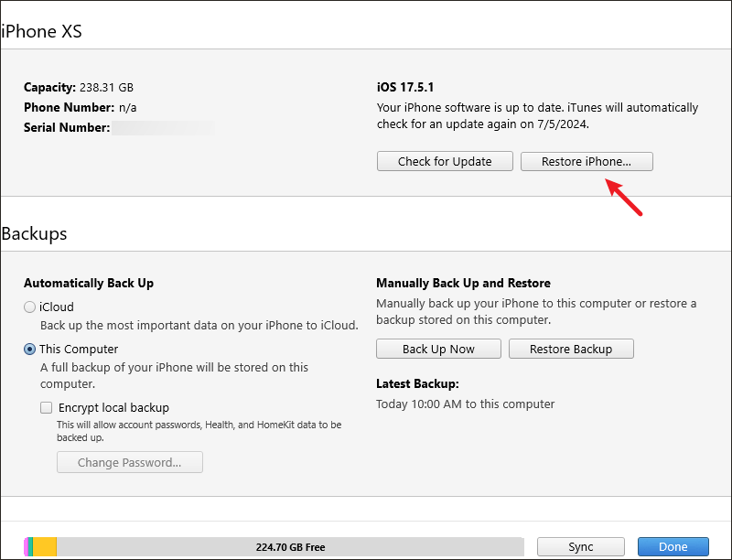Enable Encrypt local backup checkbox
The image size is (732, 560).
[47, 408]
